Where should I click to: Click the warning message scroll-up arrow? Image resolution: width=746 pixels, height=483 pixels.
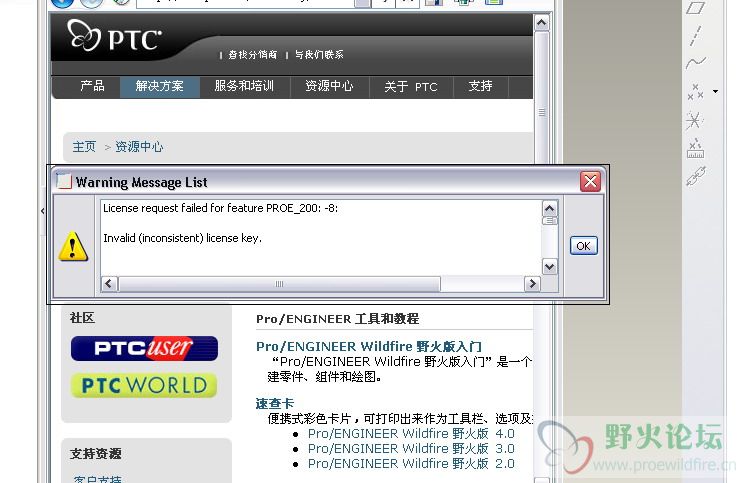pos(550,208)
